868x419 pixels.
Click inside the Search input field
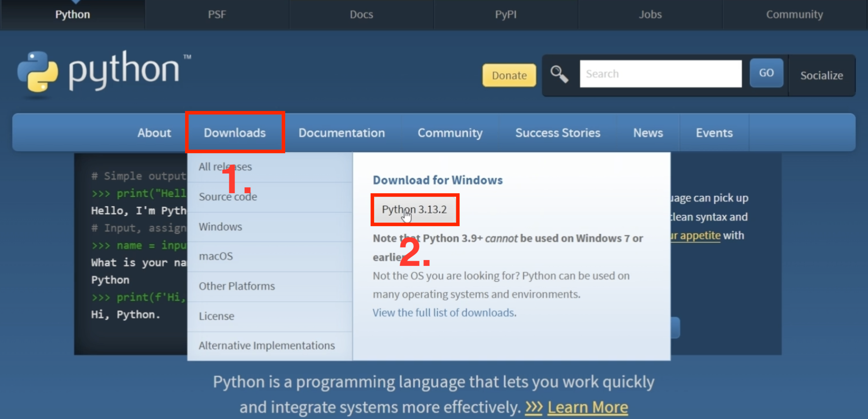tap(660, 73)
